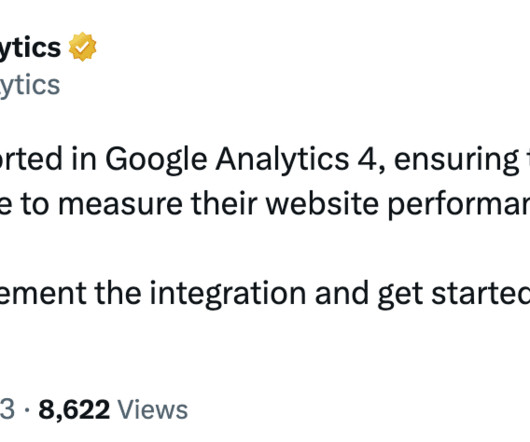Click the word 'get' in the last line
Viewport: 530px width, 442px height.
[400, 295]
